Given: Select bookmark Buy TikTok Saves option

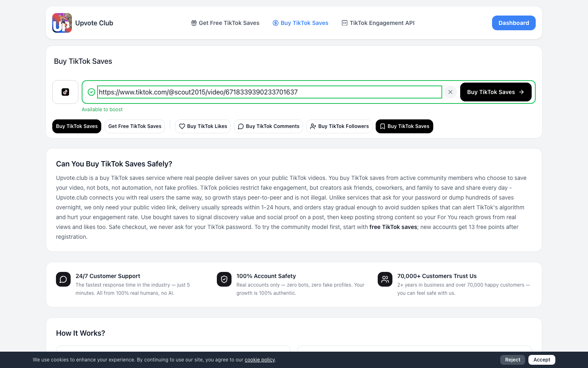Looking at the screenshot, I should click(404, 126).
